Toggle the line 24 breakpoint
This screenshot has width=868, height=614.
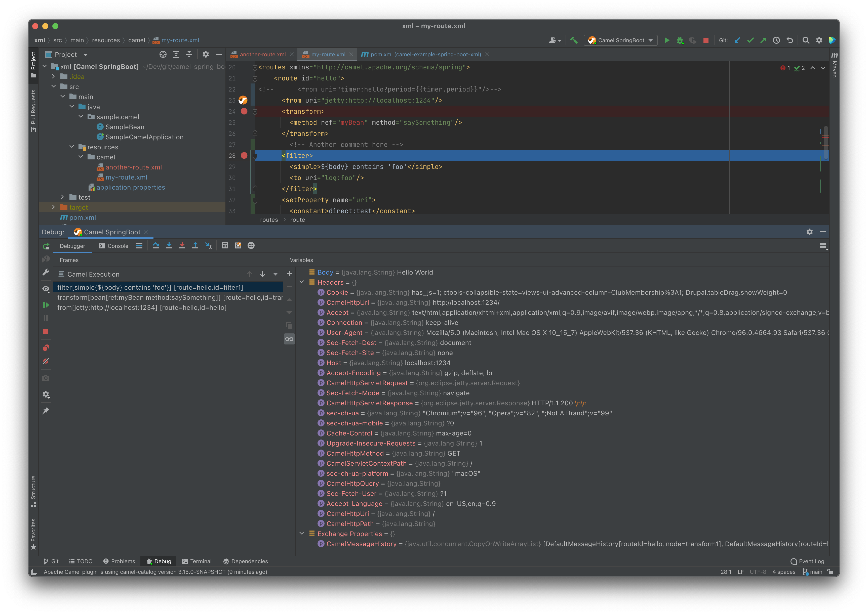[244, 111]
